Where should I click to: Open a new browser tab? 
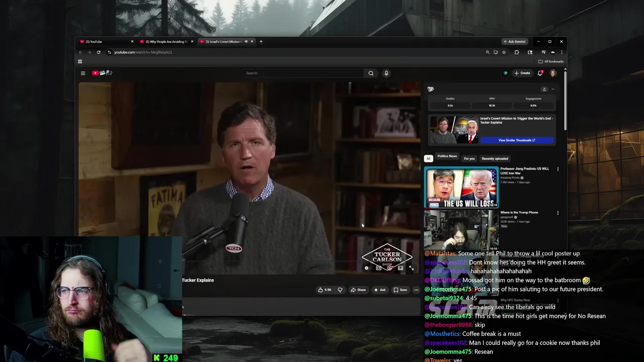pyautogui.click(x=261, y=42)
